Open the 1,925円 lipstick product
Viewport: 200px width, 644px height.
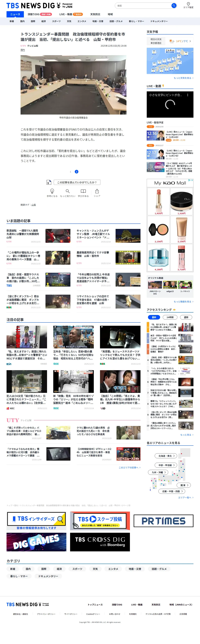[158, 202]
